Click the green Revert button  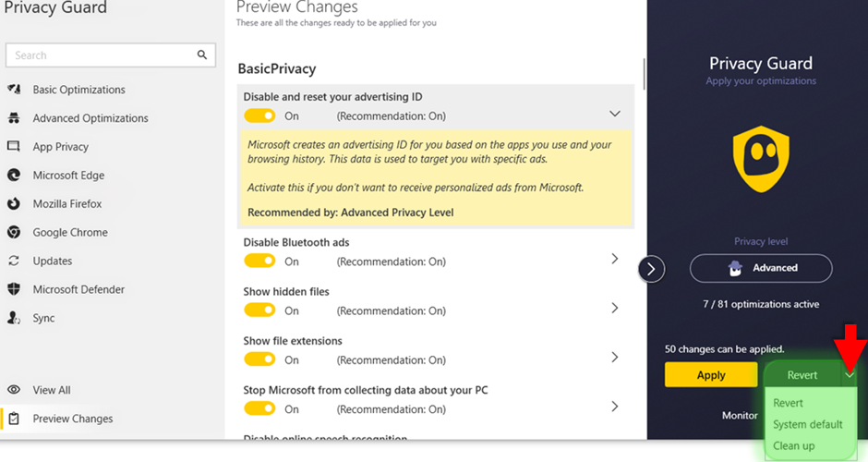coord(802,375)
